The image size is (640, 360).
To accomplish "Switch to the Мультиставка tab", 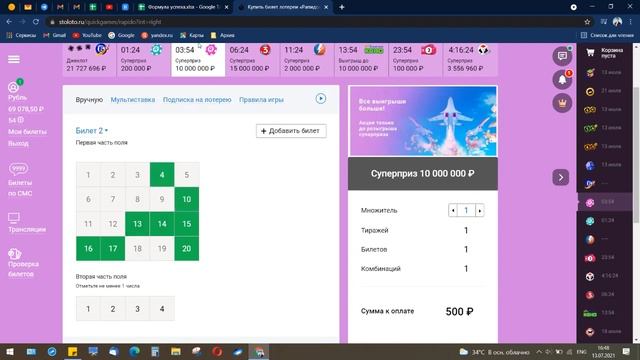I will click(x=133, y=100).
